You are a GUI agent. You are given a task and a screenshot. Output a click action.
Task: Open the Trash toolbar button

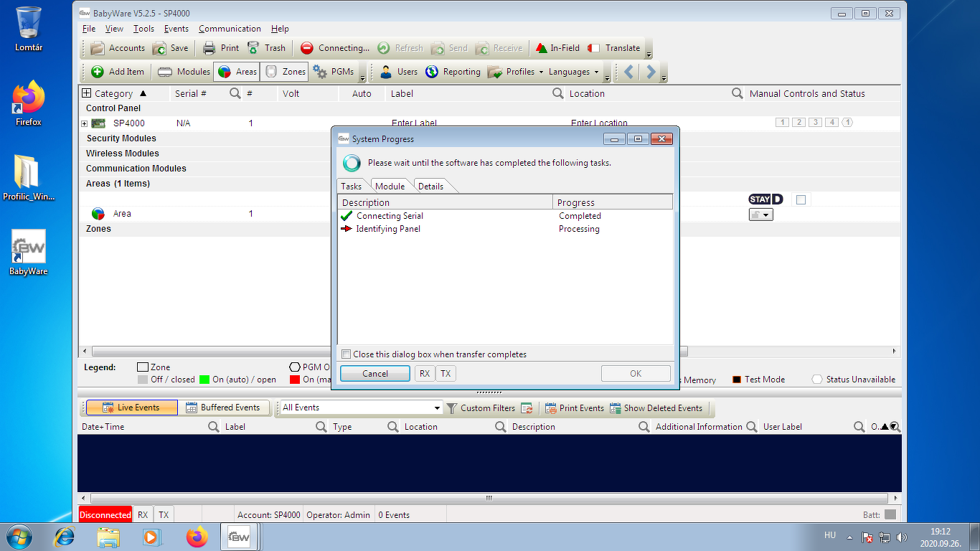click(x=266, y=48)
